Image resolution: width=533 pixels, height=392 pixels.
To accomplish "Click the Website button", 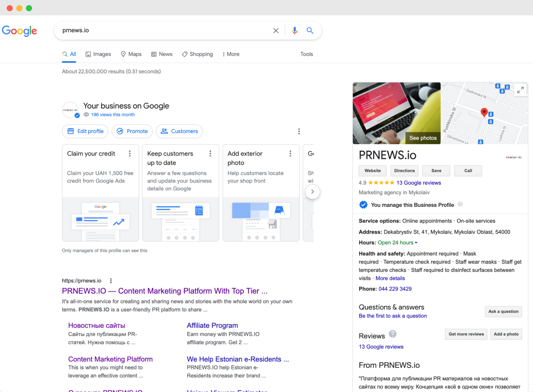I will (x=372, y=171).
